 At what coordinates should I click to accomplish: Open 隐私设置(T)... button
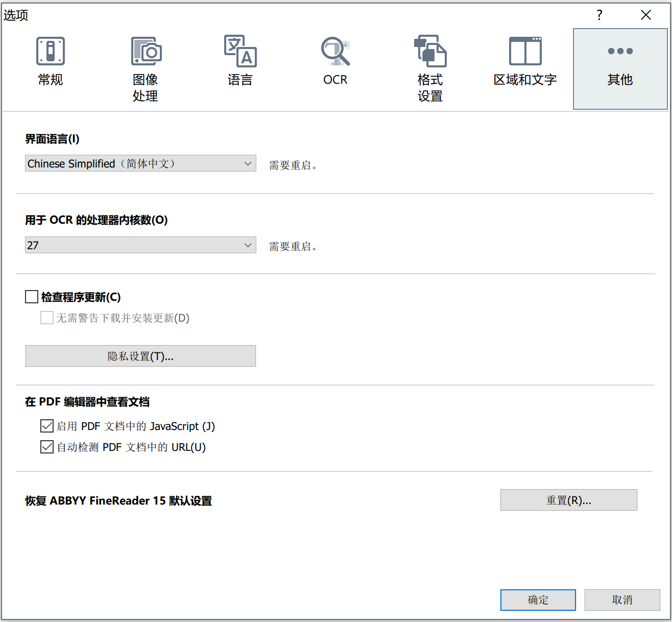click(x=140, y=356)
